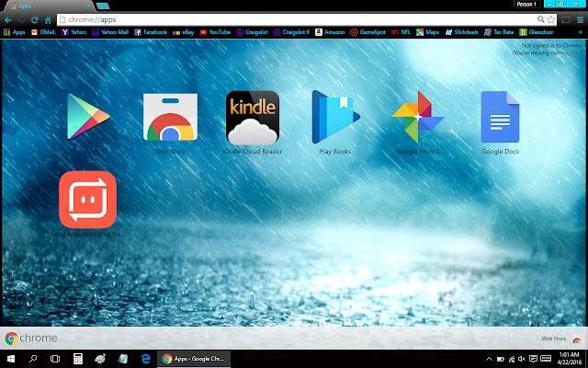Open the Yahoo Mail bookmark
Image resolution: width=588 pixels, height=368 pixels.
[x=110, y=32]
